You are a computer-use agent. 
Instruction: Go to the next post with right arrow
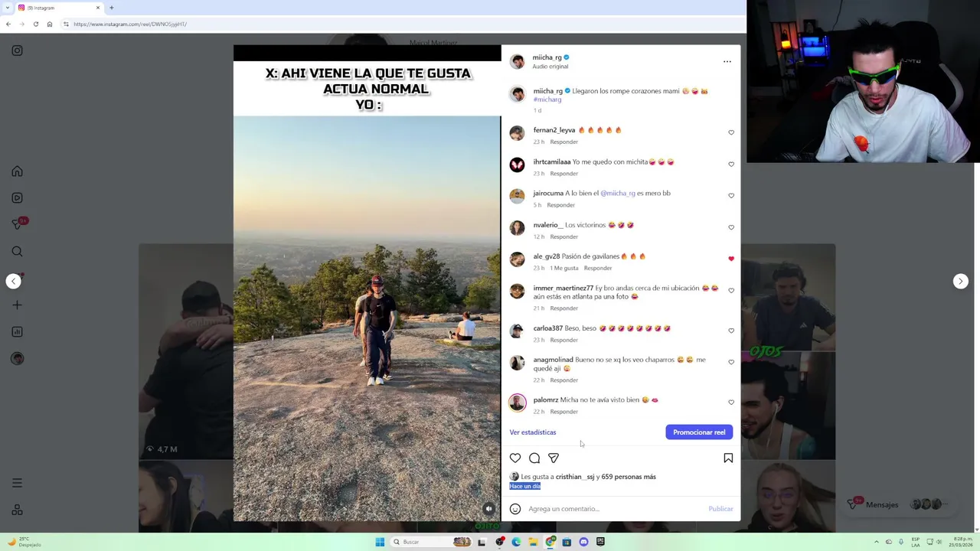tap(961, 281)
